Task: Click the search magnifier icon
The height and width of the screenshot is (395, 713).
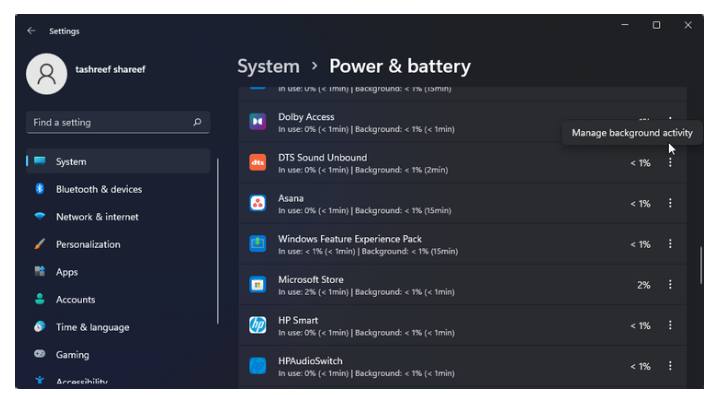Action: click(x=197, y=122)
